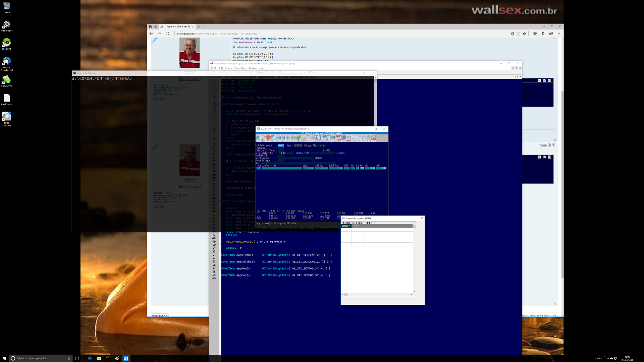Open the browser tabs dropdown chevron
Screen dimensions: 644x362
coord(204,26)
